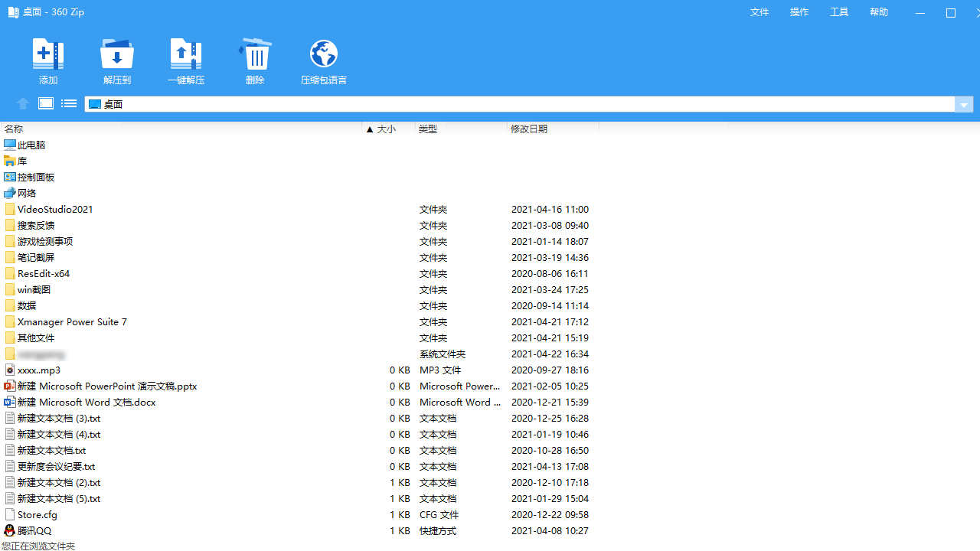The height and width of the screenshot is (551, 980).
Task: Switch to large icon view mode
Action: tap(45, 103)
